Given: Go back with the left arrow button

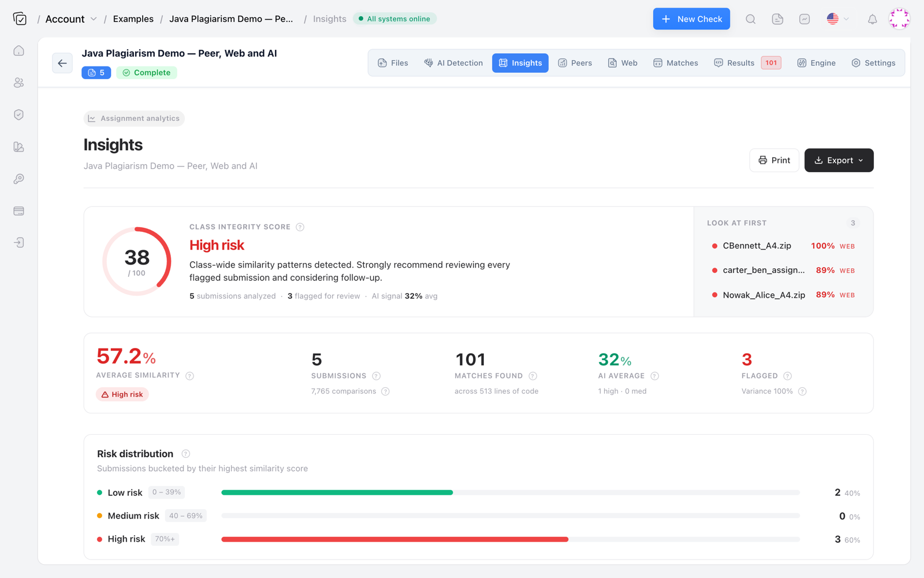Looking at the screenshot, I should click(62, 63).
